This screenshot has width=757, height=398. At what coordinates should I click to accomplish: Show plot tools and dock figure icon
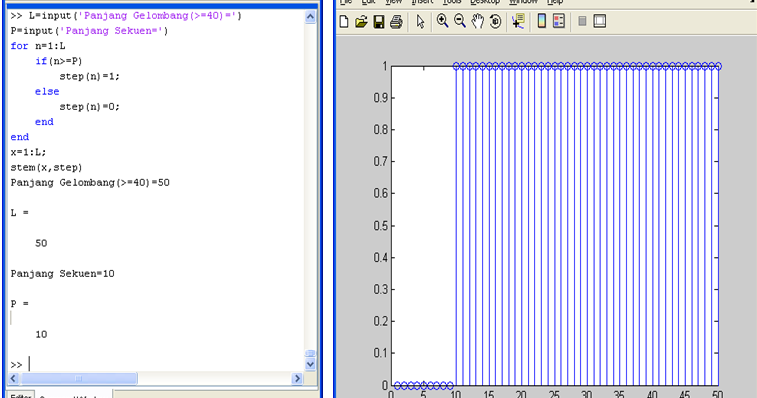point(600,21)
